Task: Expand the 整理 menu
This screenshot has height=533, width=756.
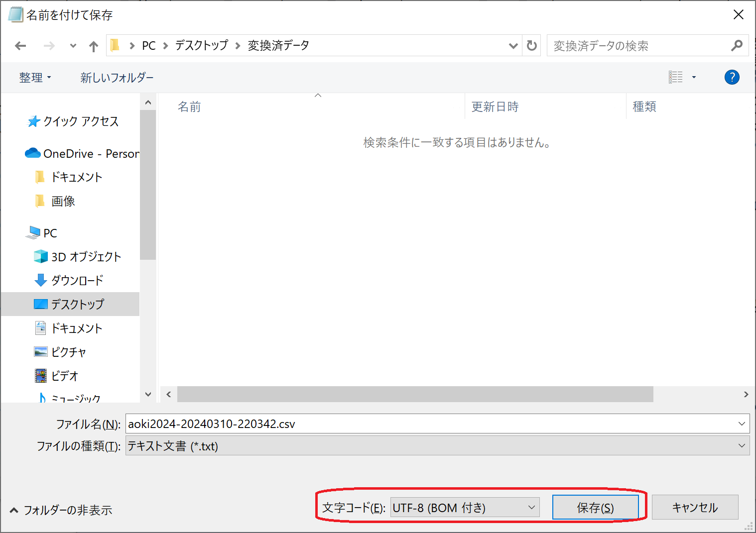Action: click(x=35, y=77)
